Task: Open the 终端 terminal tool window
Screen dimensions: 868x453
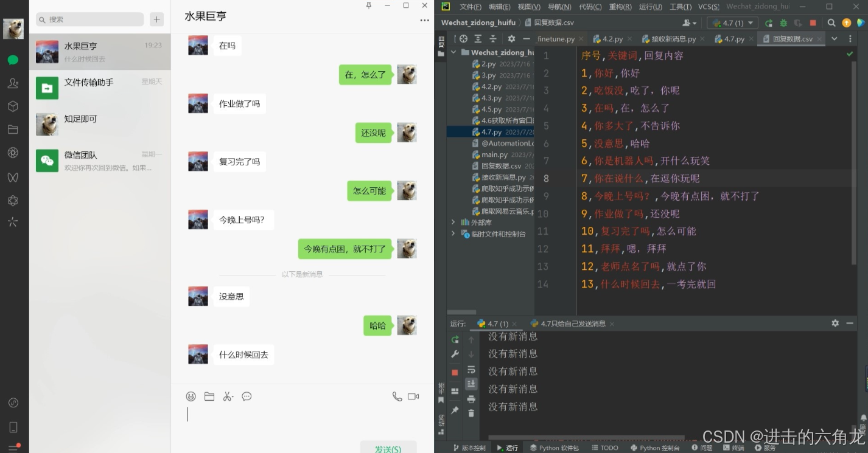Action: coord(734,448)
